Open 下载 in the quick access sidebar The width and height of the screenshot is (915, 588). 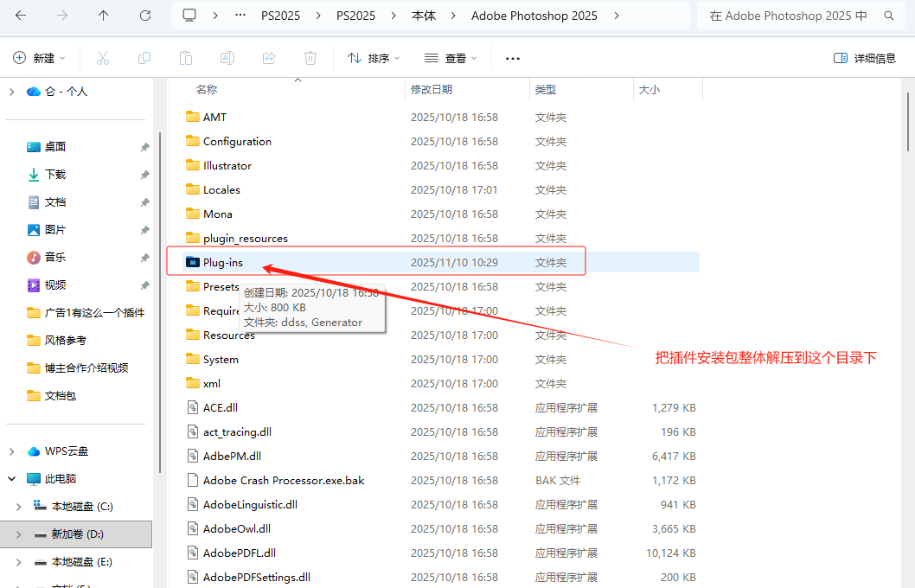pyautogui.click(x=55, y=175)
